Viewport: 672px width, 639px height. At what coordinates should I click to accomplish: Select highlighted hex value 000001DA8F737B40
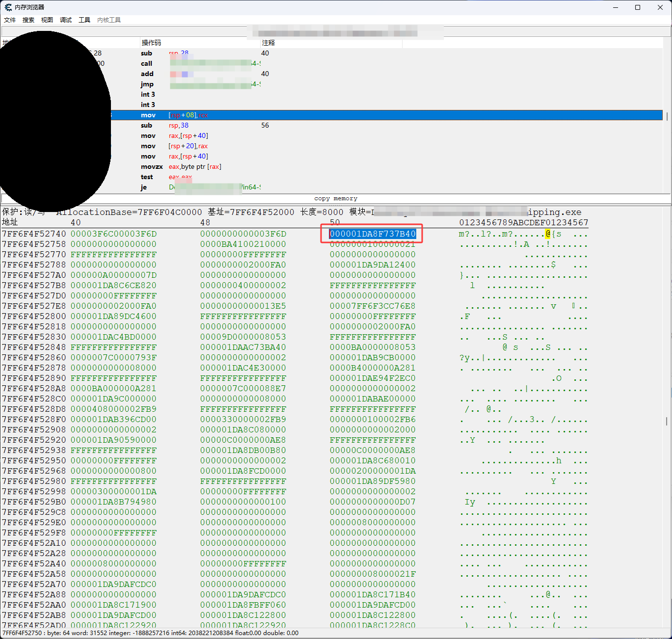click(x=373, y=234)
